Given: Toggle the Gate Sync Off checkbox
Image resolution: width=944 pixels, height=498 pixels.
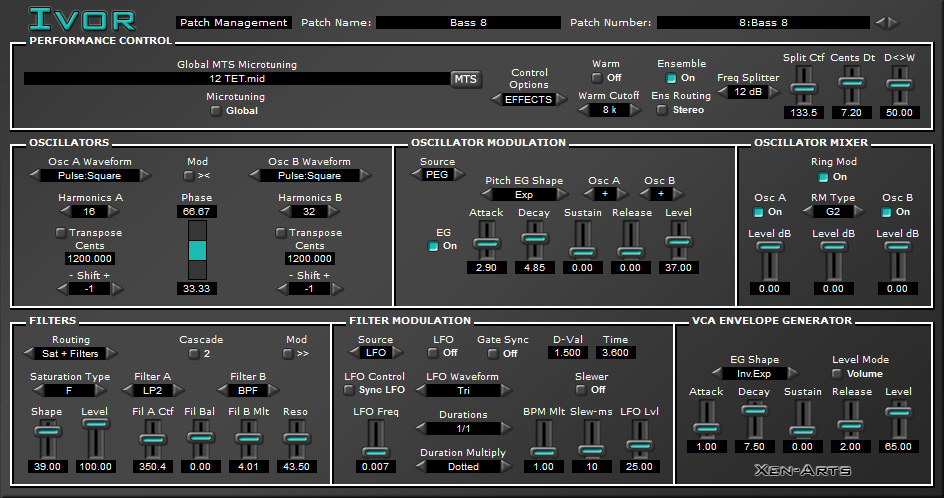Looking at the screenshot, I should point(493,353).
